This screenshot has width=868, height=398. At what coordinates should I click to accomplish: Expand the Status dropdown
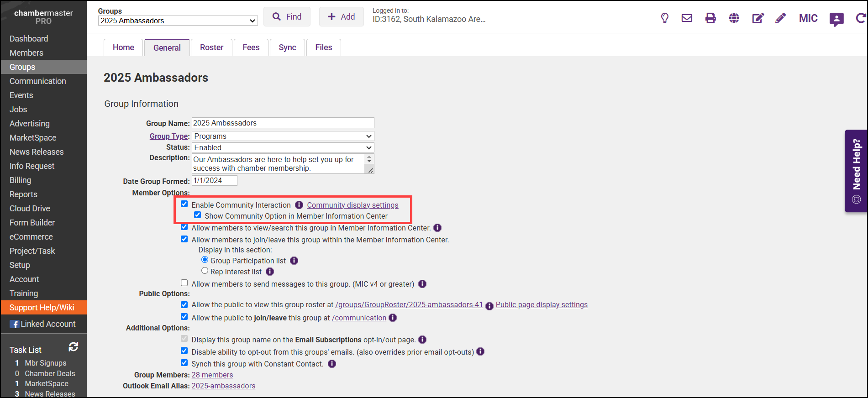283,147
